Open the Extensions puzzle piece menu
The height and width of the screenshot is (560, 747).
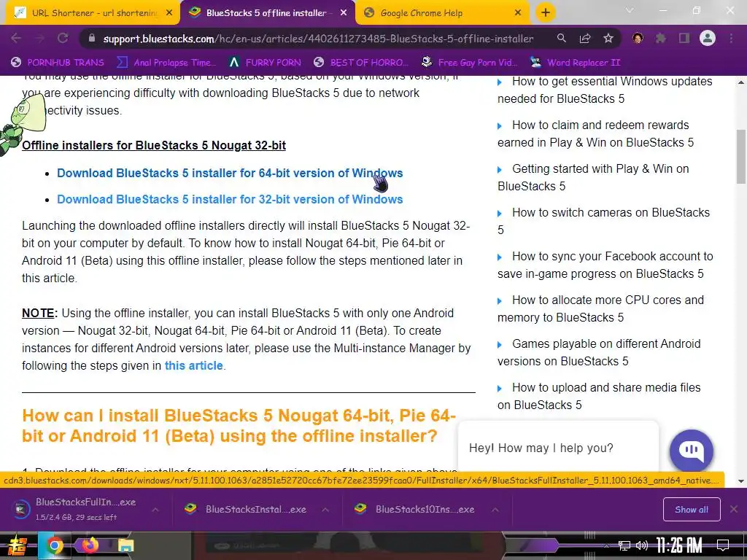coord(661,38)
